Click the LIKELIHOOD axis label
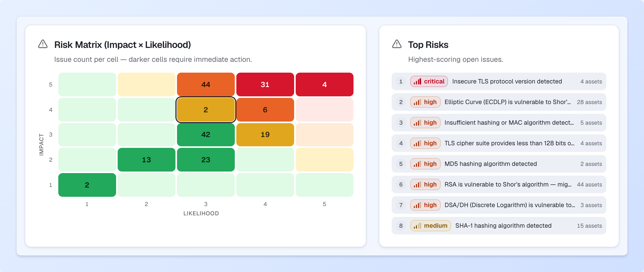The width and height of the screenshot is (644, 272). pyautogui.click(x=201, y=213)
